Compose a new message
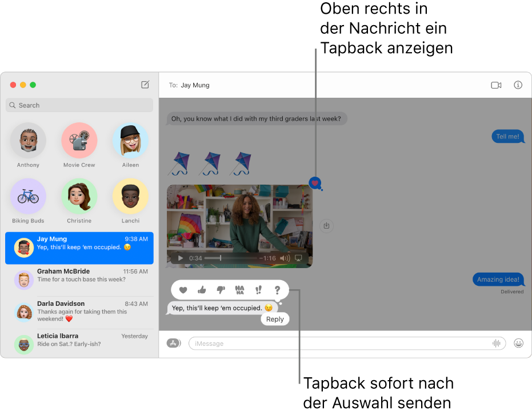 145,85
